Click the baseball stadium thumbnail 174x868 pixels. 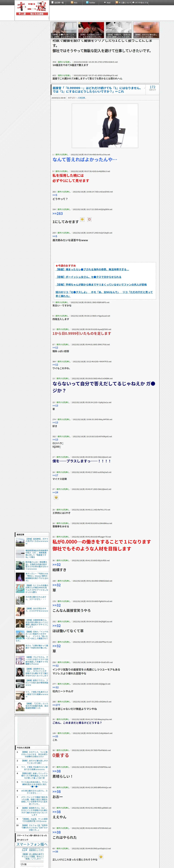click(20, 542)
